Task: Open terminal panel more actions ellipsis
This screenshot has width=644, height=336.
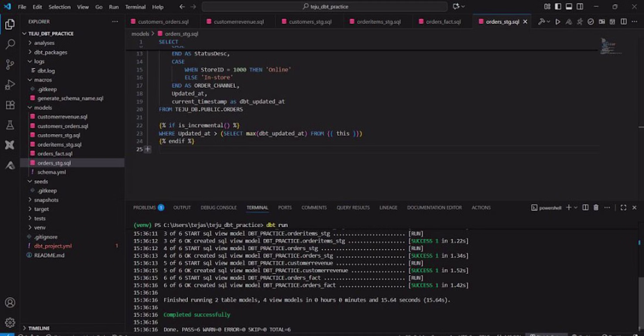Action: pyautogui.click(x=607, y=207)
